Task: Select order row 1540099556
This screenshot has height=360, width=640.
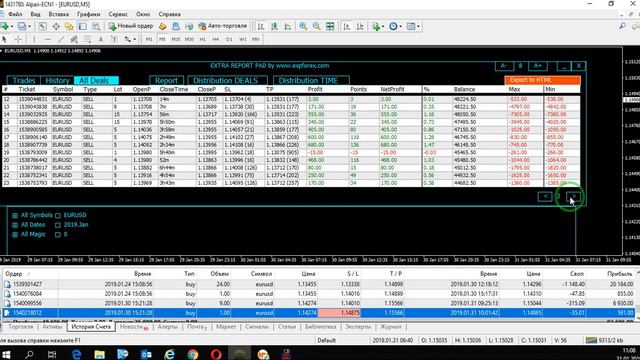Action: tap(318, 303)
